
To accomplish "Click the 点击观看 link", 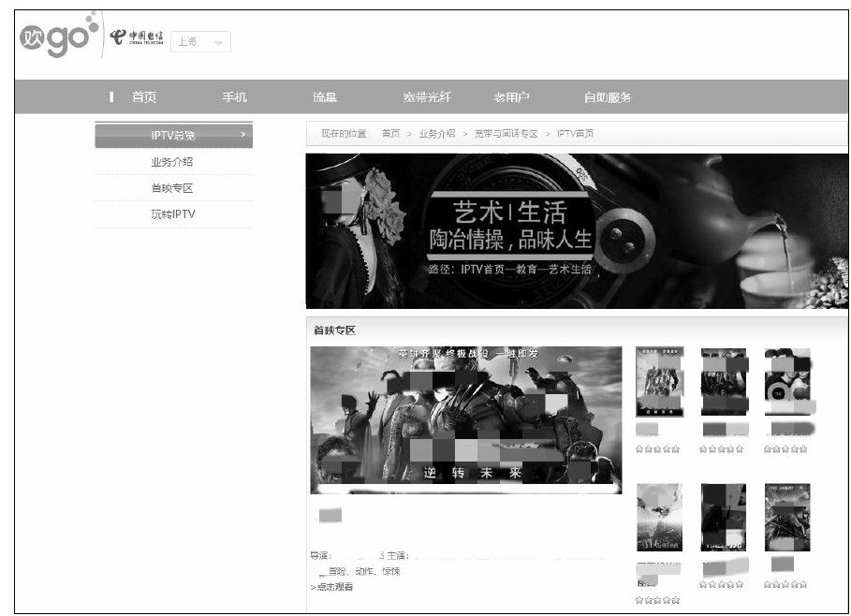I will point(332,587).
